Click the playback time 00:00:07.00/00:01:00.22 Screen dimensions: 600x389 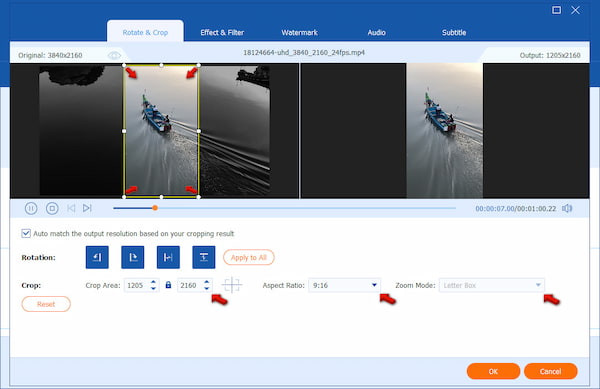[515, 208]
